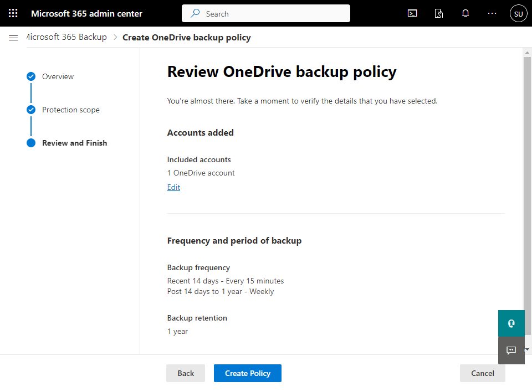Open the notifications bell
Viewport: 532px width, 392px height.
[x=465, y=13]
